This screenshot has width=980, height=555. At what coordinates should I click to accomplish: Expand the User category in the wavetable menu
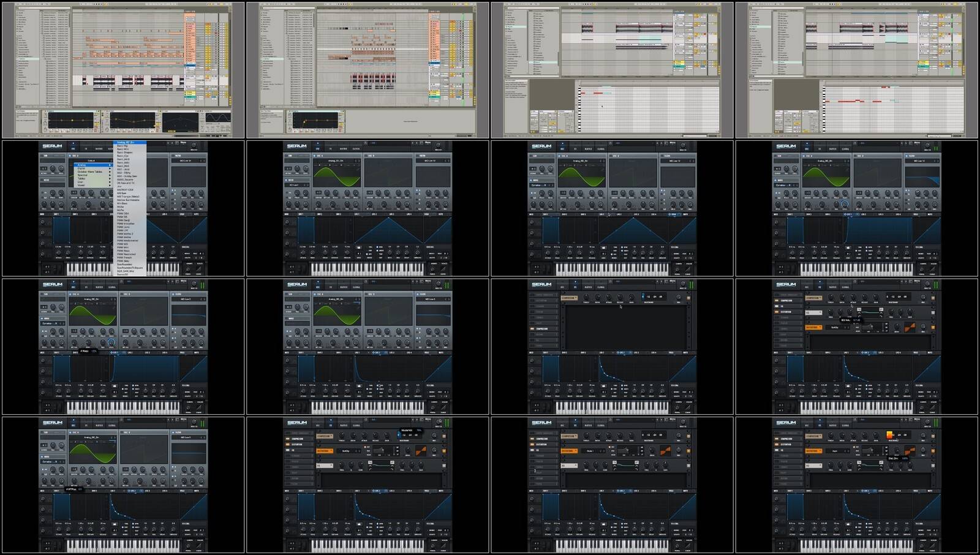93,182
